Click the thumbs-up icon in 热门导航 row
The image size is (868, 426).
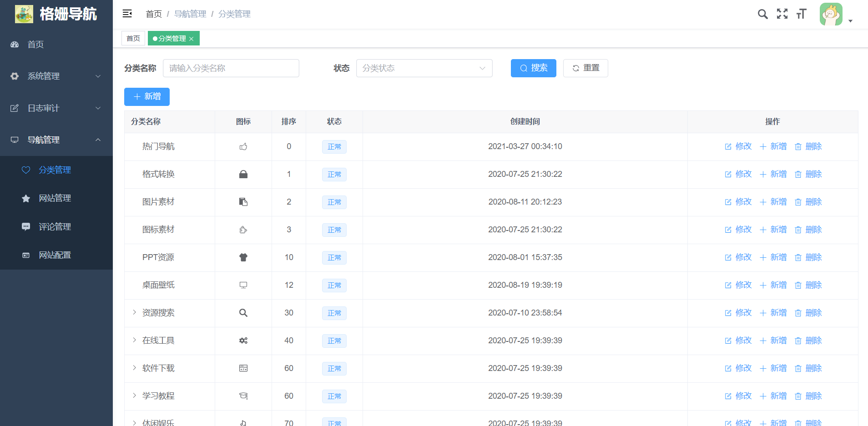[x=243, y=147]
